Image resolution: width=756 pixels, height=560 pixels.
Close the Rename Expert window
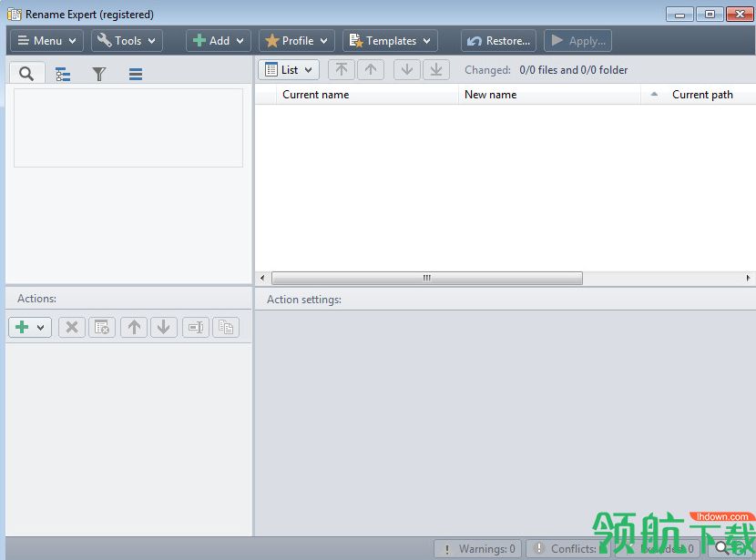point(740,15)
